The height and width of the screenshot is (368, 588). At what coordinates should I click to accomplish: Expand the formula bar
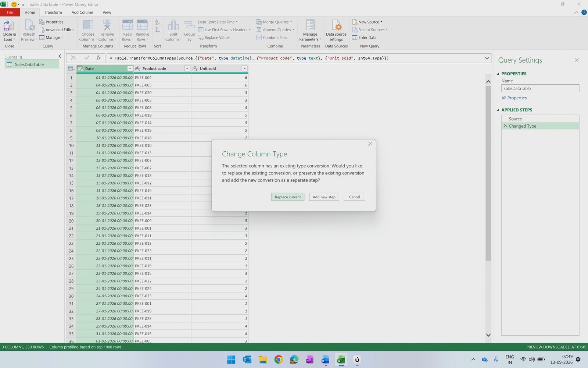[x=487, y=58]
